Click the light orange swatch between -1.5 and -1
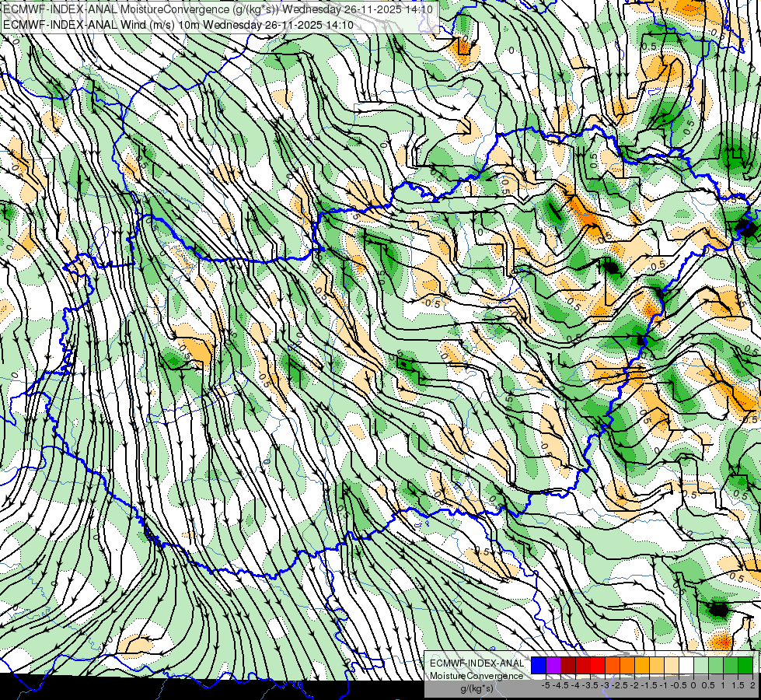This screenshot has width=761, height=700. click(x=657, y=666)
